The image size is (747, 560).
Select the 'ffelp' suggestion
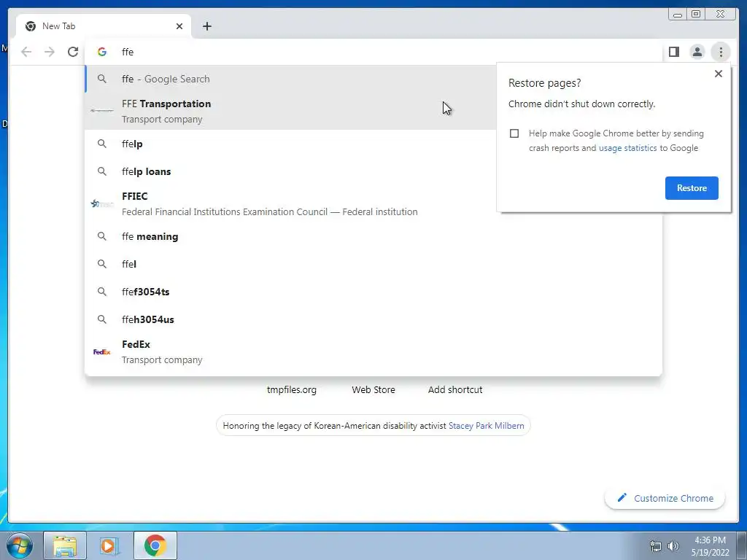(290, 144)
